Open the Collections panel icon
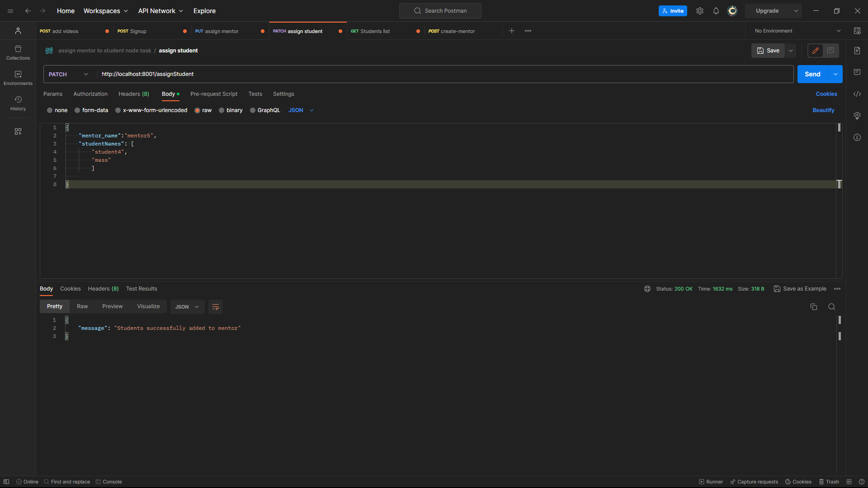Image resolution: width=868 pixels, height=488 pixels. (x=18, y=52)
